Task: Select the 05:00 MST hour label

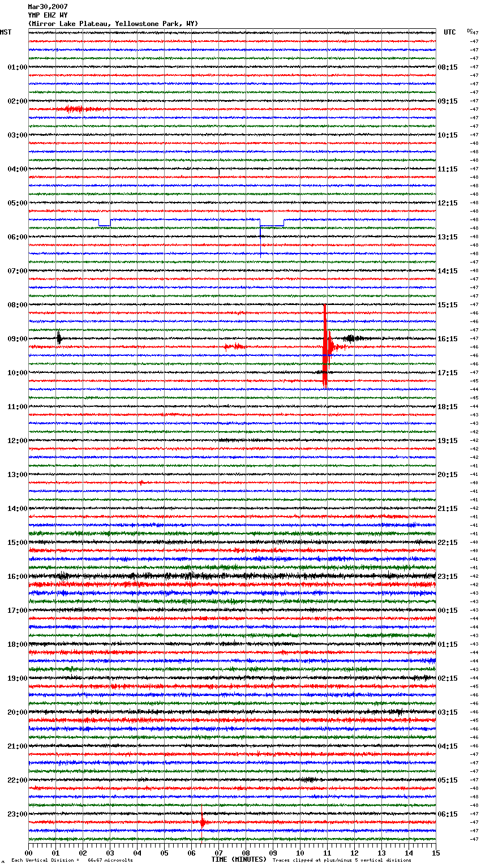Action: pos(18,203)
